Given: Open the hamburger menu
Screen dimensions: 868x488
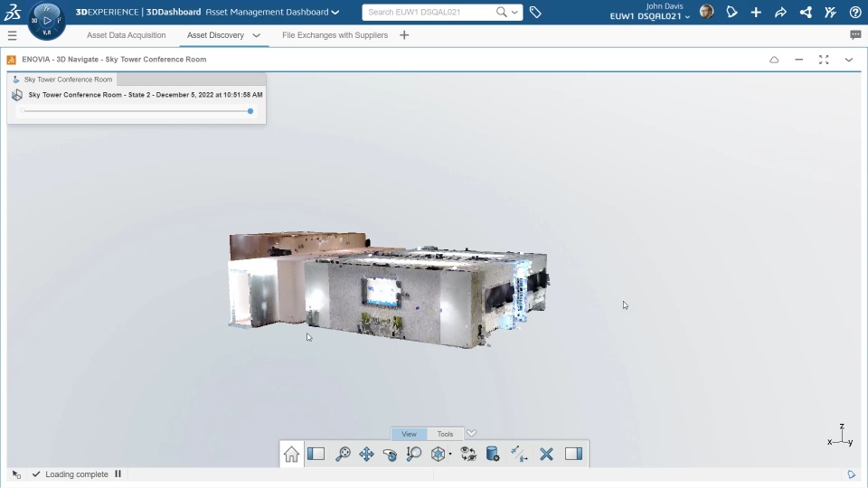Looking at the screenshot, I should tap(12, 36).
